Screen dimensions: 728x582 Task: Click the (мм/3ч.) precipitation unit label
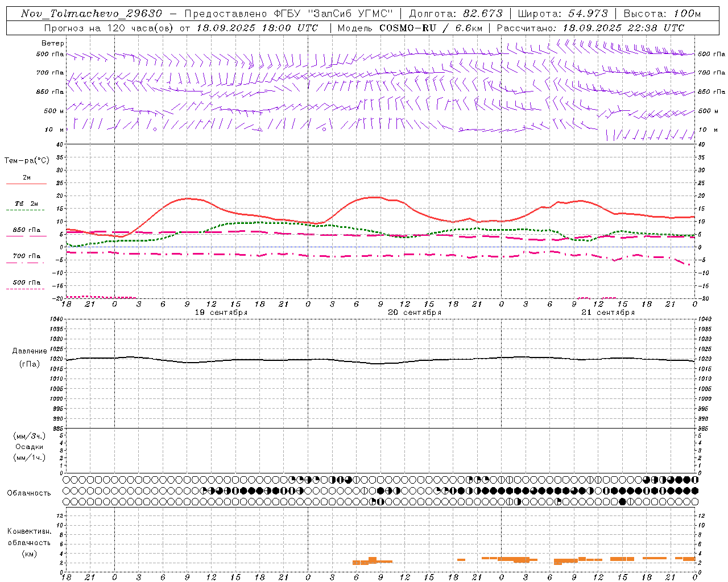pos(30,436)
